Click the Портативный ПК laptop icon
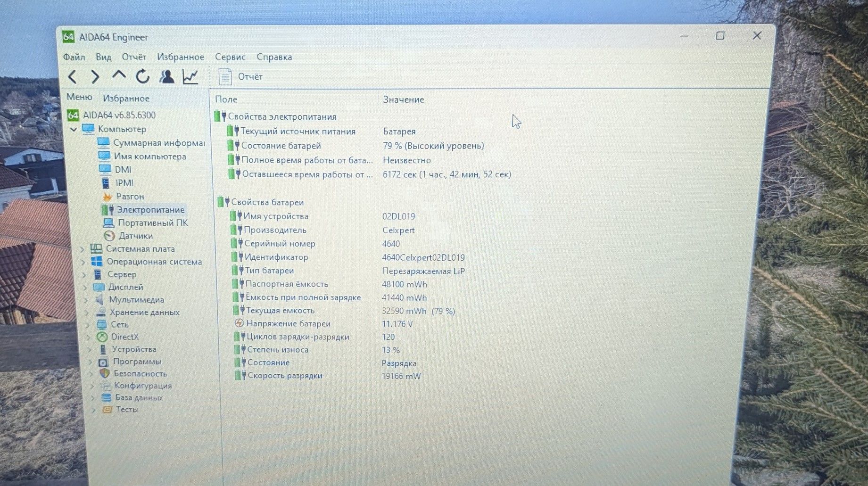The image size is (868, 486). point(109,222)
